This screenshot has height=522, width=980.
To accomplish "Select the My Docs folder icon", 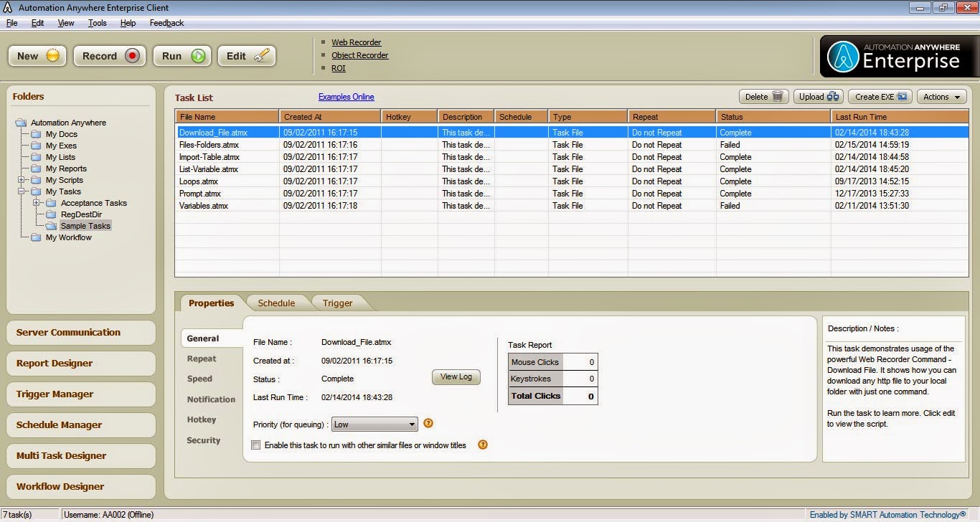I will pyautogui.click(x=36, y=134).
